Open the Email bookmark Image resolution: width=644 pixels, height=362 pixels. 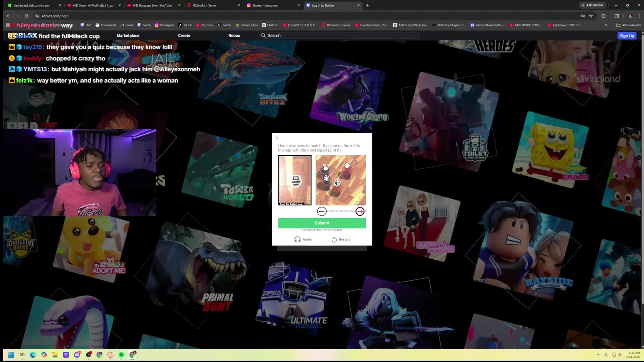point(127,25)
